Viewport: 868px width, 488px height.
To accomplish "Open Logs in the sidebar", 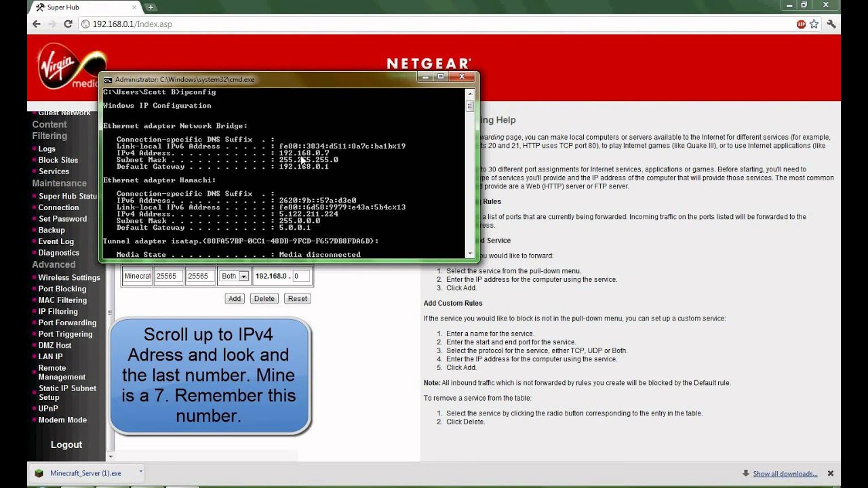I will 47,148.
